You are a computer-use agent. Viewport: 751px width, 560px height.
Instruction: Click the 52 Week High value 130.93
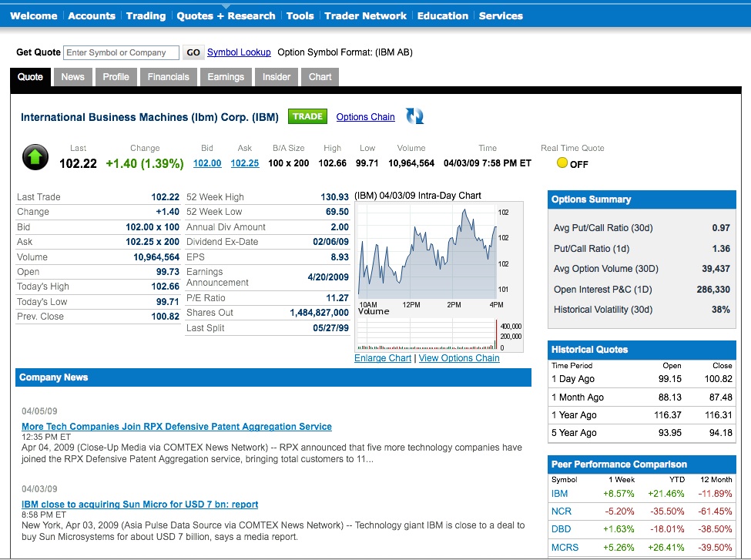pos(335,197)
